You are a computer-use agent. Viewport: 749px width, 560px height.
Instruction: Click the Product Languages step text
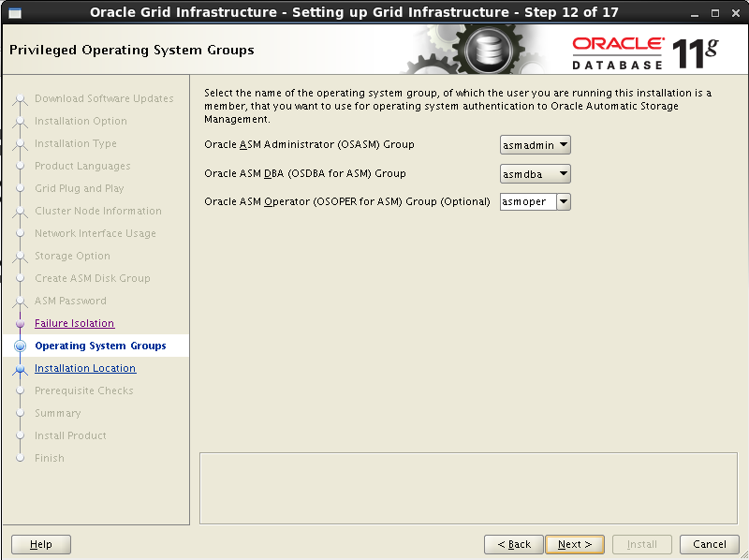[82, 166]
